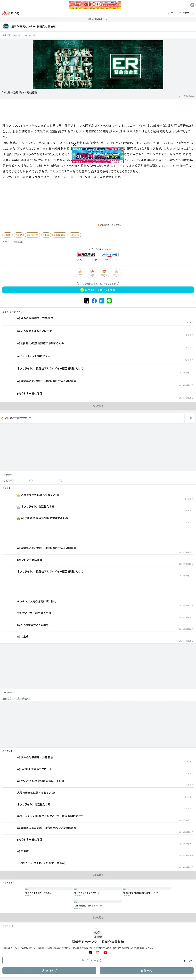Click the 一覧 button beside the article navigation
This screenshot has height=980, width=196.
189,418
